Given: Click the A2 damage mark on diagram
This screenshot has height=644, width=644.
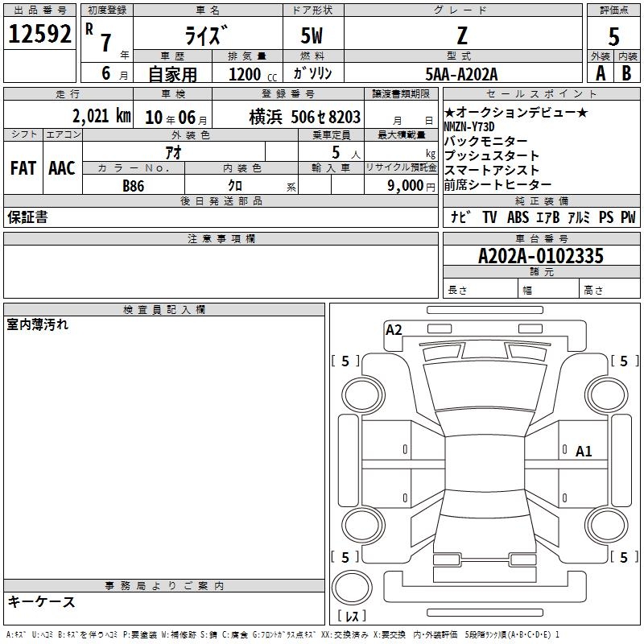Looking at the screenshot, I should click(394, 329).
